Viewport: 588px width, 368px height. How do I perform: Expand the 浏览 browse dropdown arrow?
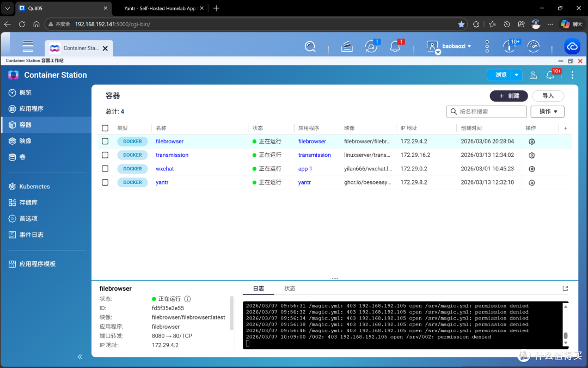(517, 75)
